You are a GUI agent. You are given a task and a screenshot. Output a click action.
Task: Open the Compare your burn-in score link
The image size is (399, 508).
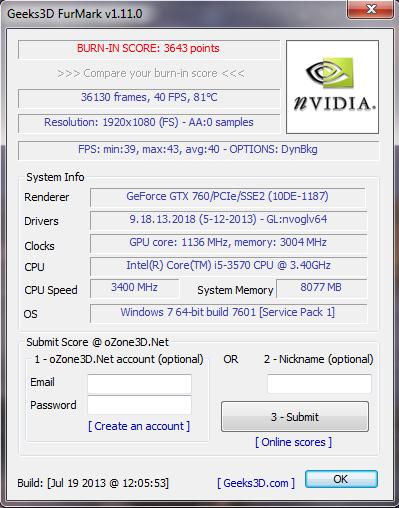[151, 73]
